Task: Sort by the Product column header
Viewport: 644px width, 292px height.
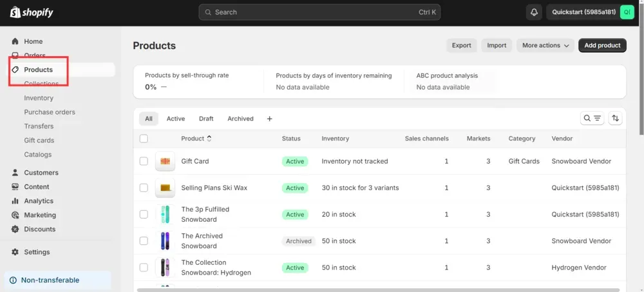Action: 196,139
